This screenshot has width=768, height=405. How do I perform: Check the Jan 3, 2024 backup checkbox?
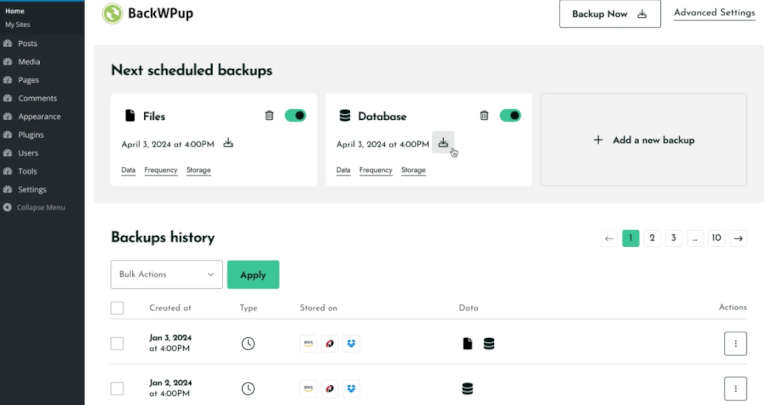point(117,343)
